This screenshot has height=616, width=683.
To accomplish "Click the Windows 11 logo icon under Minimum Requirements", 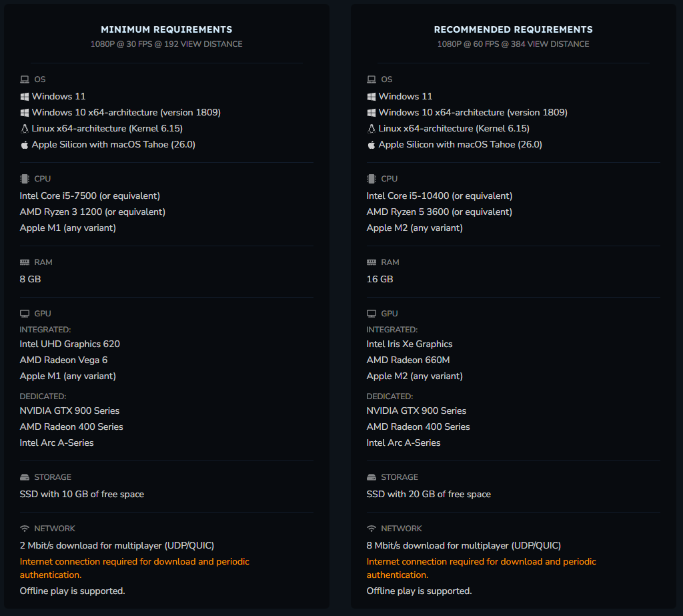I will (x=25, y=96).
